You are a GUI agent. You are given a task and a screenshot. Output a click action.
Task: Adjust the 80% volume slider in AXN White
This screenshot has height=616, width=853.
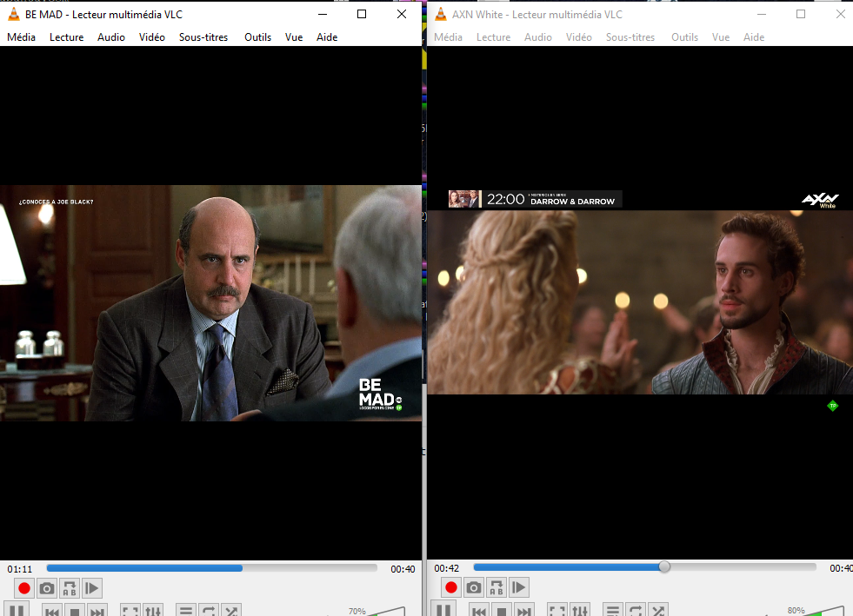pyautogui.click(x=826, y=610)
